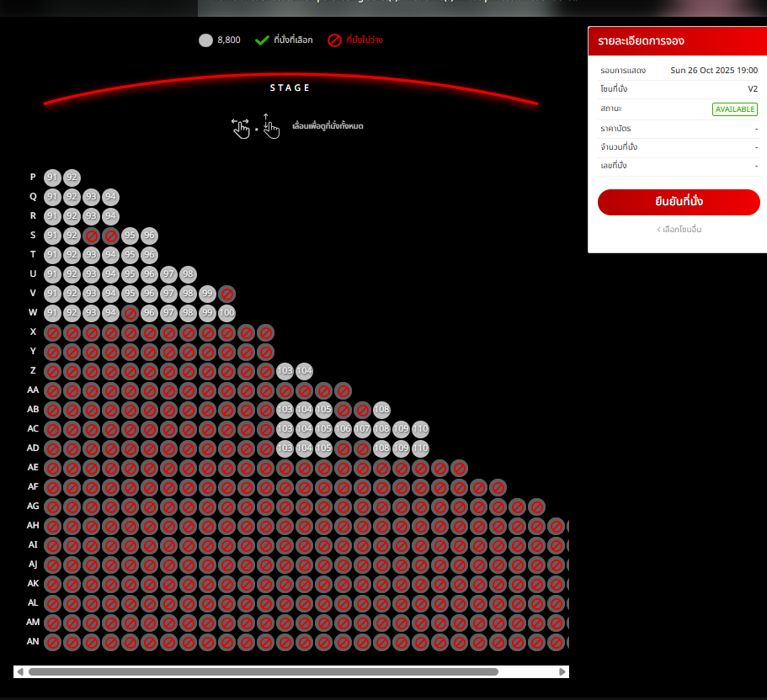Screen dimensions: 767x700
Task: Click the horizontal swipe hand icon
Action: (x=241, y=128)
